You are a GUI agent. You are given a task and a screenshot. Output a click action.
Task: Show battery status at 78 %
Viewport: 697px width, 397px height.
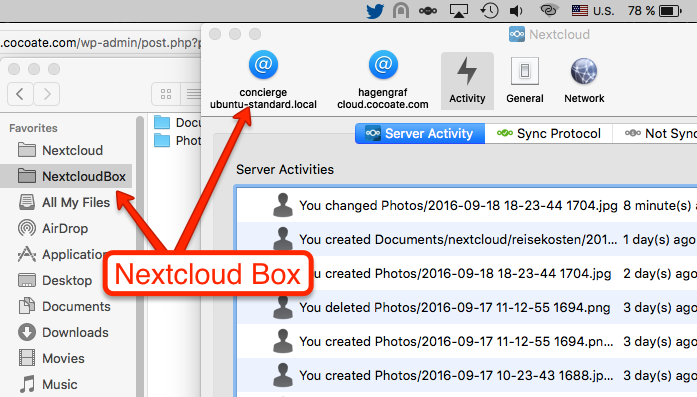pos(654,11)
